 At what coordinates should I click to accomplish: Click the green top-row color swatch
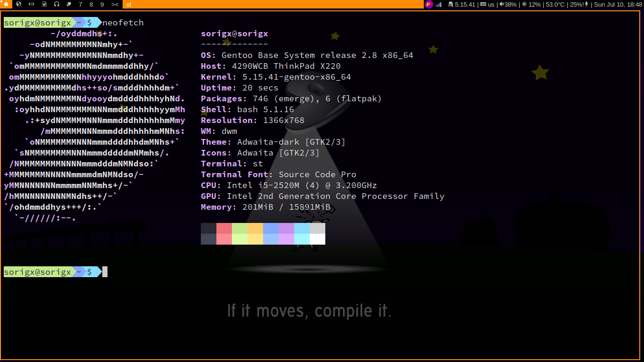point(239,228)
